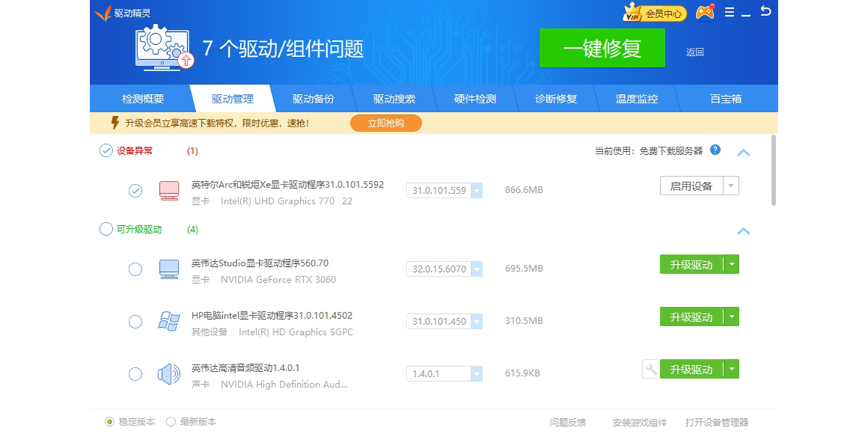Click the monitor icon for NVIDIA Studio driver
The height and width of the screenshot is (434, 868).
[169, 269]
